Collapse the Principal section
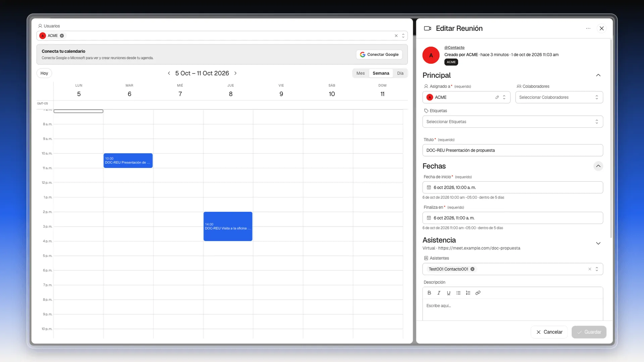This screenshot has width=644, height=362. click(x=598, y=75)
